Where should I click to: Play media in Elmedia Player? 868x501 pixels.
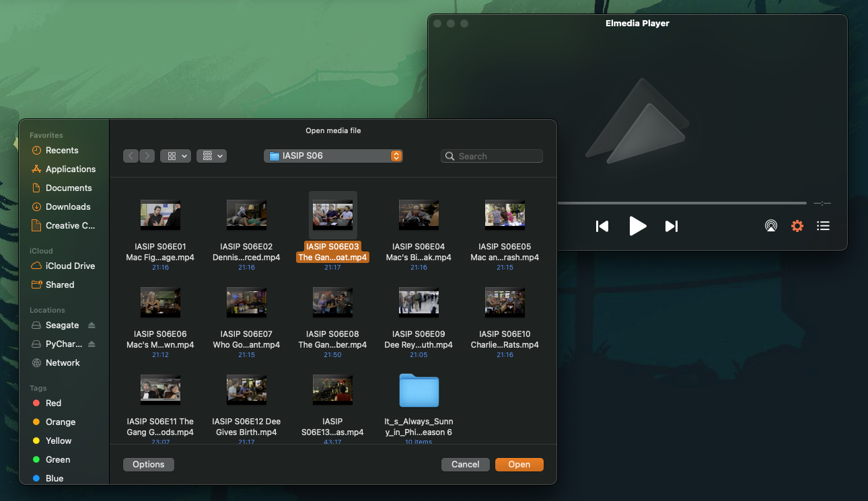coord(637,226)
